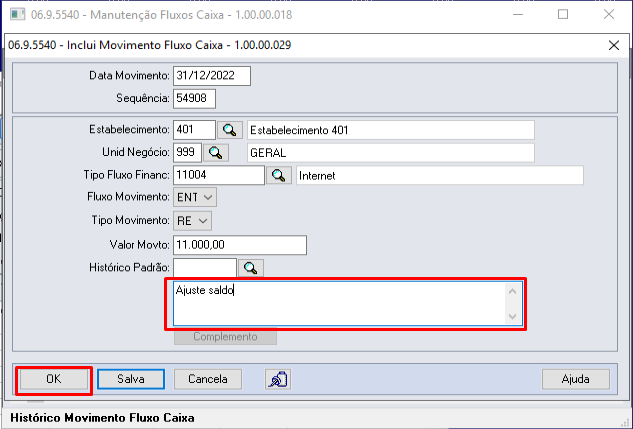The height and width of the screenshot is (429, 633).
Task: Confirm the movement with OK
Action: (x=54, y=379)
